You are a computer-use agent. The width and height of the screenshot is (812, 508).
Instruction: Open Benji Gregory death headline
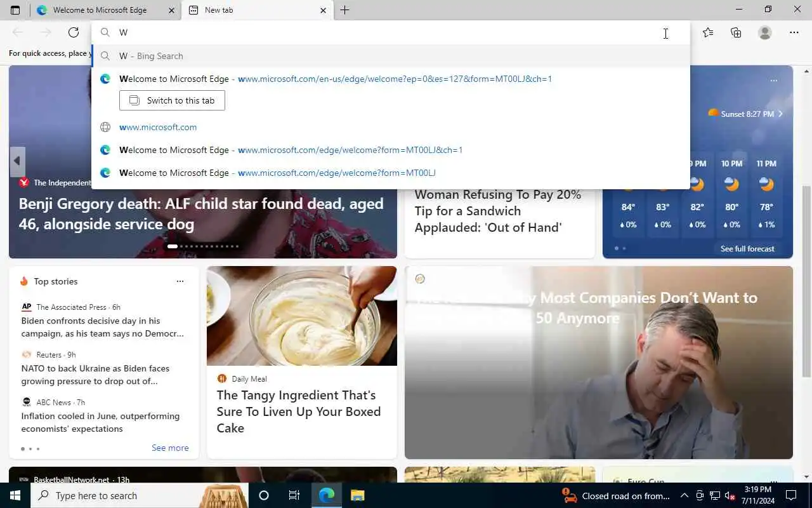pos(201,213)
